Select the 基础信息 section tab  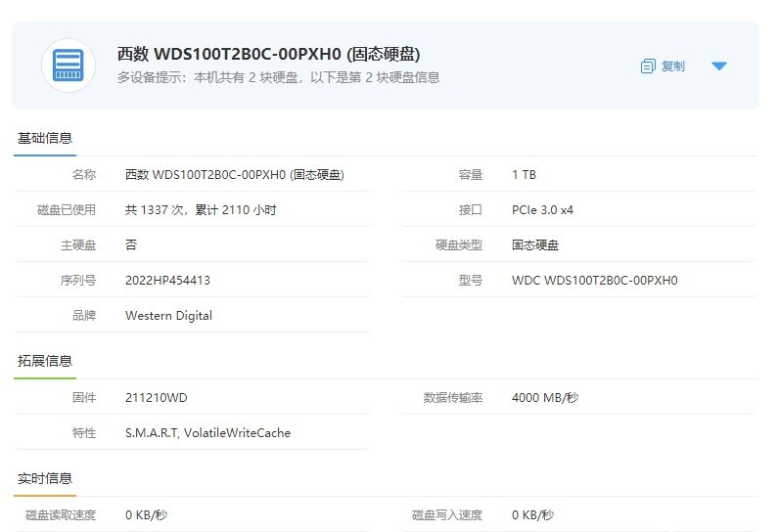(x=45, y=138)
